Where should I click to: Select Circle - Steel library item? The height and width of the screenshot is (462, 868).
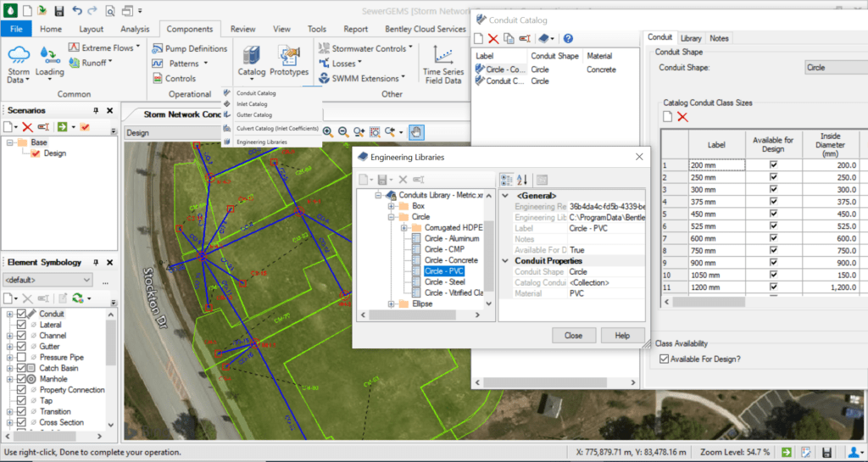point(444,282)
